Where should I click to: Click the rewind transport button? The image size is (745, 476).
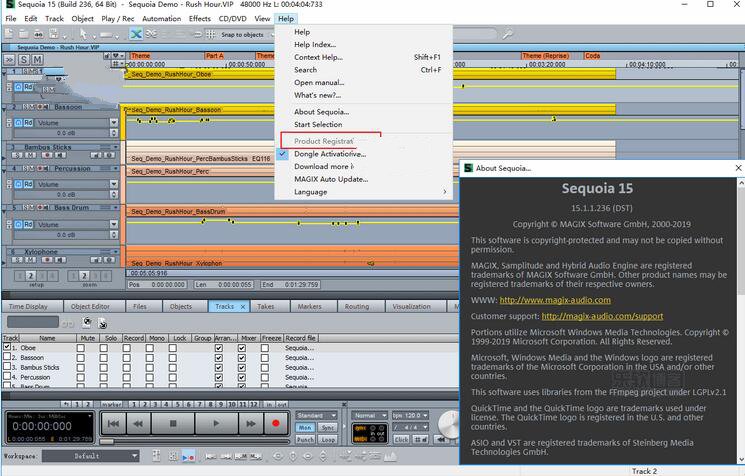(x=138, y=423)
